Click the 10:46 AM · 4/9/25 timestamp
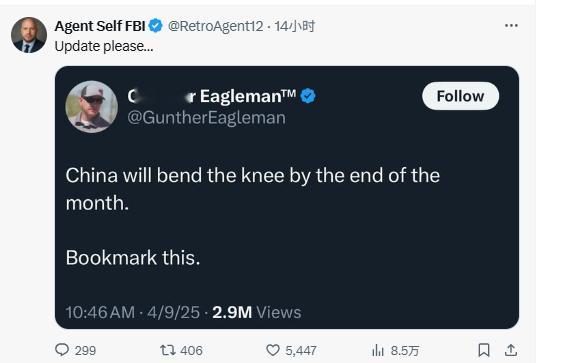Viewport: 563px width, 363px height. (x=132, y=312)
